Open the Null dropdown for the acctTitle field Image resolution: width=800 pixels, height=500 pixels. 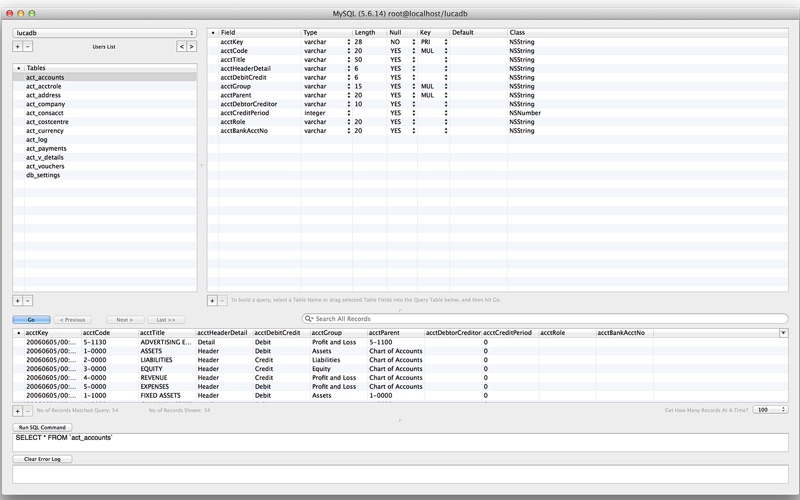(x=414, y=60)
